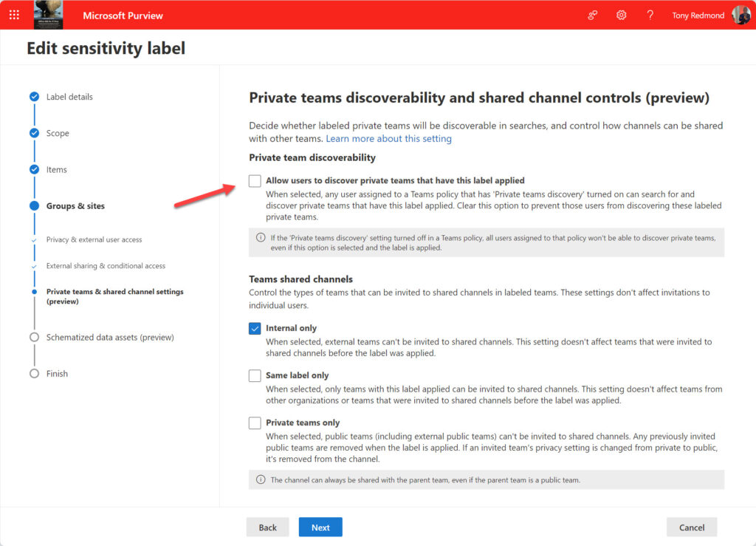Go to the Label details step
The image size is (756, 546).
point(69,97)
